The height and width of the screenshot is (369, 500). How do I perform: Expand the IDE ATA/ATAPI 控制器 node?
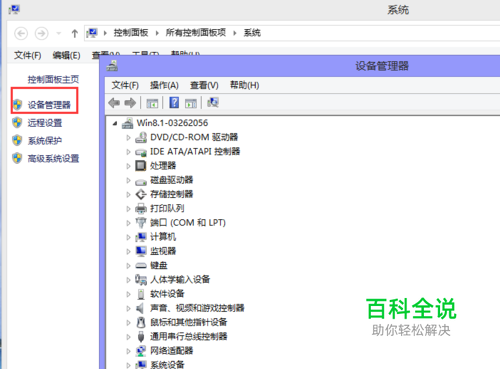coord(128,152)
